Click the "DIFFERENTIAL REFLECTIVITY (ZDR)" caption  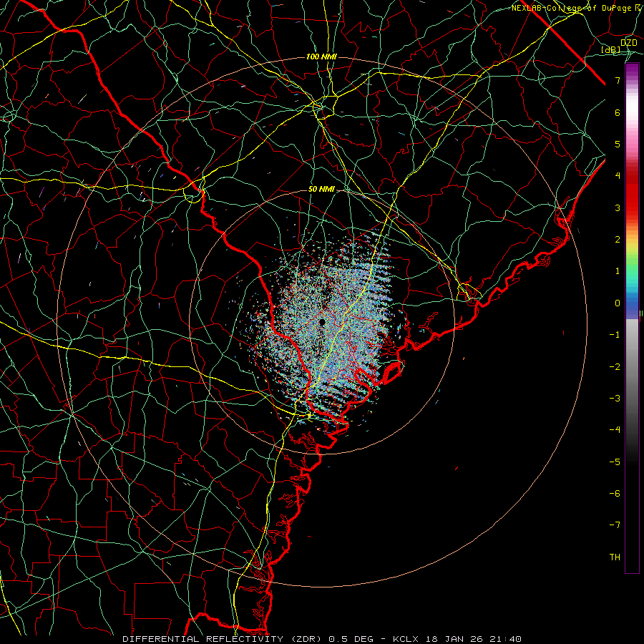223,639
